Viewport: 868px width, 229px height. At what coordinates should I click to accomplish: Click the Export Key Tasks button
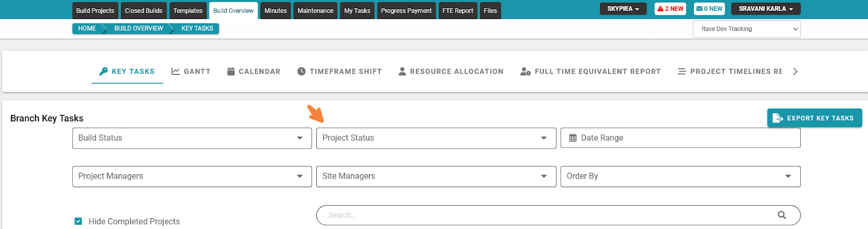(x=814, y=118)
